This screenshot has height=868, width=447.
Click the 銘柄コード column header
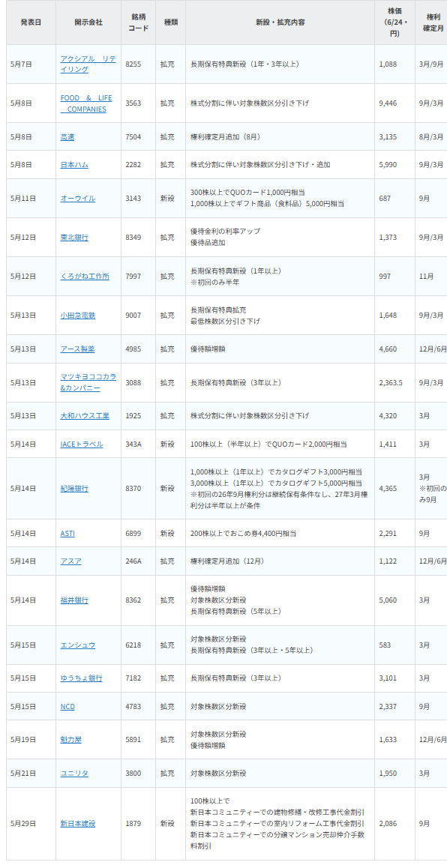click(x=139, y=22)
